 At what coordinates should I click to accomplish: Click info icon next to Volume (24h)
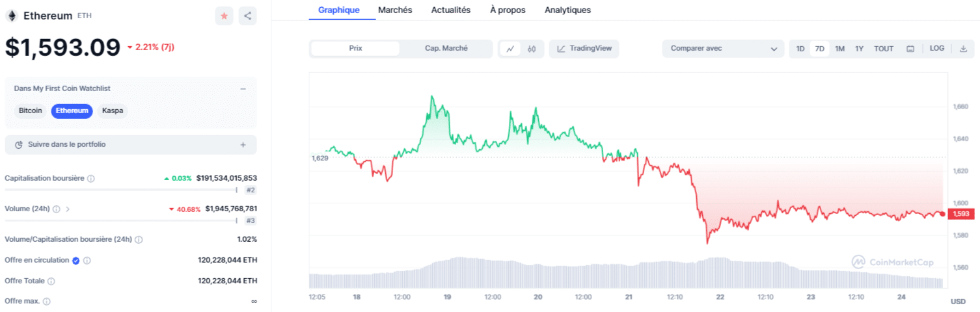(x=57, y=209)
